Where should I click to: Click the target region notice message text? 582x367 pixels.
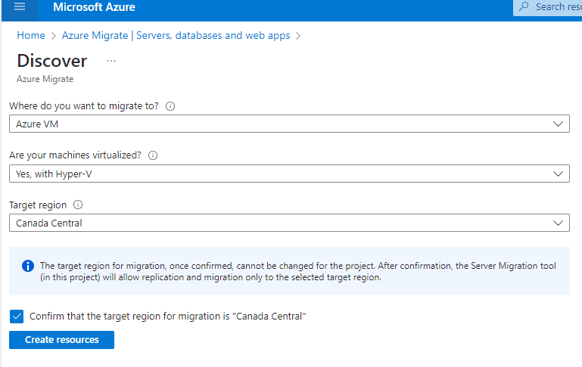click(298, 272)
